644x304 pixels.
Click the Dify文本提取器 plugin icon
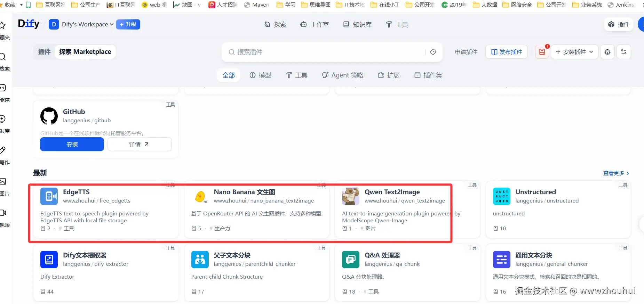coord(49,260)
